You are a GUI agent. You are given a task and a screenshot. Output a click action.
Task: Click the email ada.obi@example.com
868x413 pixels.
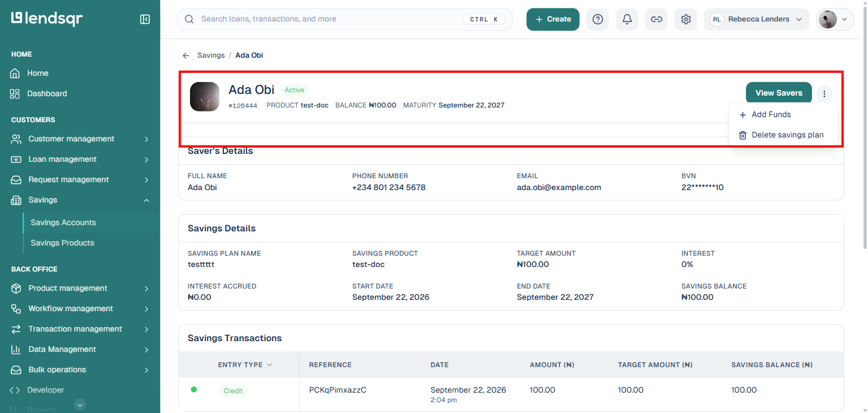[x=559, y=187]
